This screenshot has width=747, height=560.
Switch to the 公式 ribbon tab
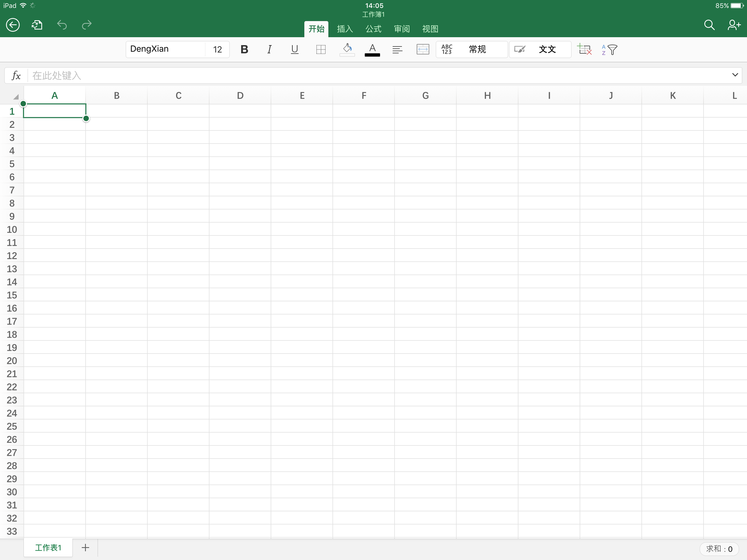click(x=373, y=29)
